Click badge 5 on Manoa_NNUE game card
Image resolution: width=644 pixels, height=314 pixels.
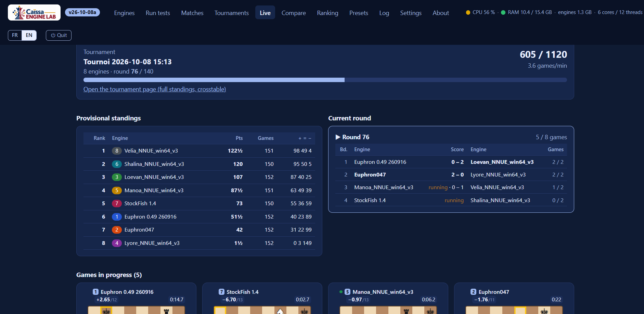tap(347, 292)
